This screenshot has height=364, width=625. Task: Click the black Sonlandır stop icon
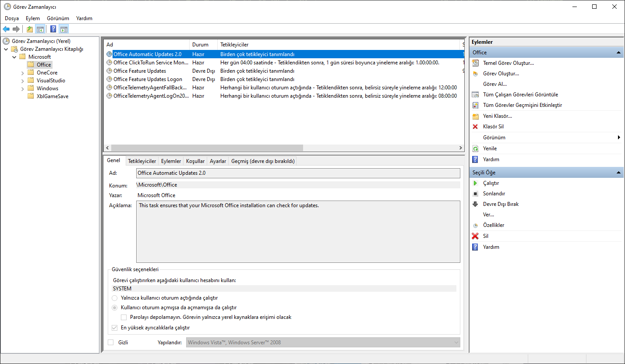pos(475,194)
